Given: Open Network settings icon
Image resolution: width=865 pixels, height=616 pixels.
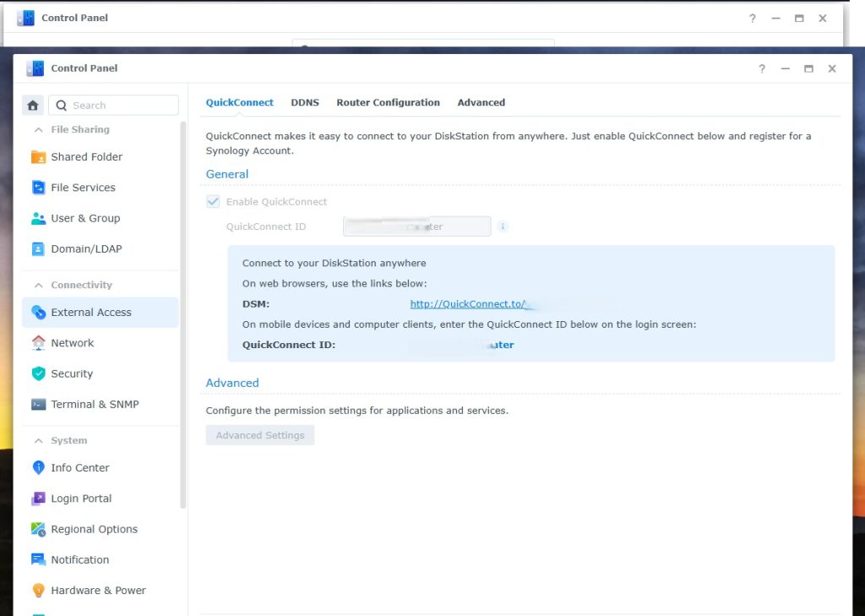Looking at the screenshot, I should coord(38,343).
